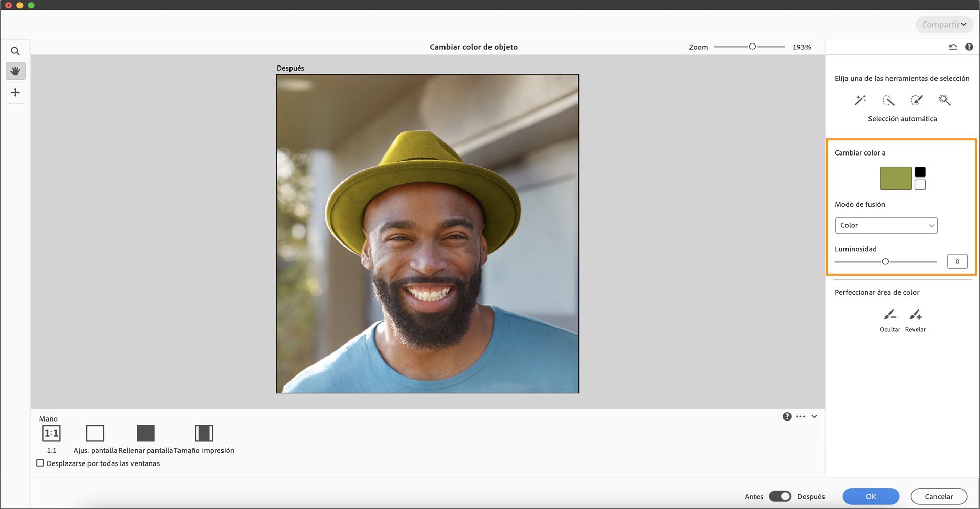Viewport: 980px width, 509px height.
Task: Open the Compartir dropdown menu
Action: 944,25
